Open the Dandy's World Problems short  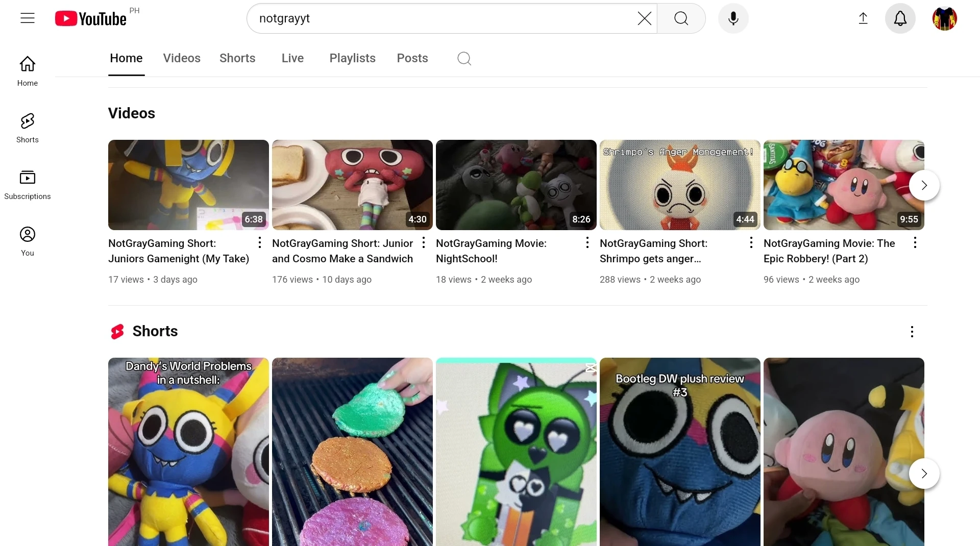pos(188,452)
